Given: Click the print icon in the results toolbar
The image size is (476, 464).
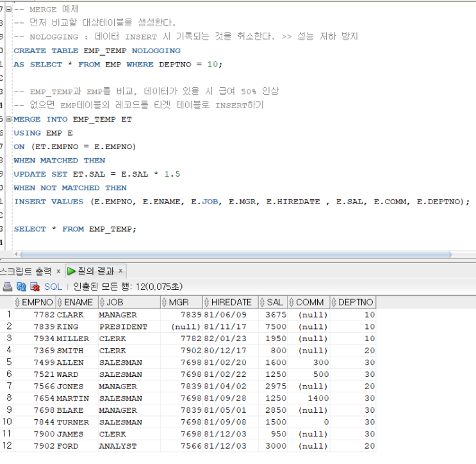Looking at the screenshot, I should [x=7, y=287].
